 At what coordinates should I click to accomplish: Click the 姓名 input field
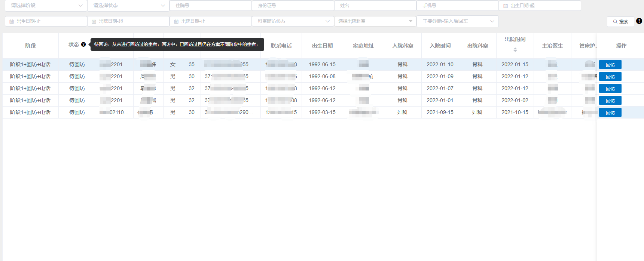tap(375, 6)
